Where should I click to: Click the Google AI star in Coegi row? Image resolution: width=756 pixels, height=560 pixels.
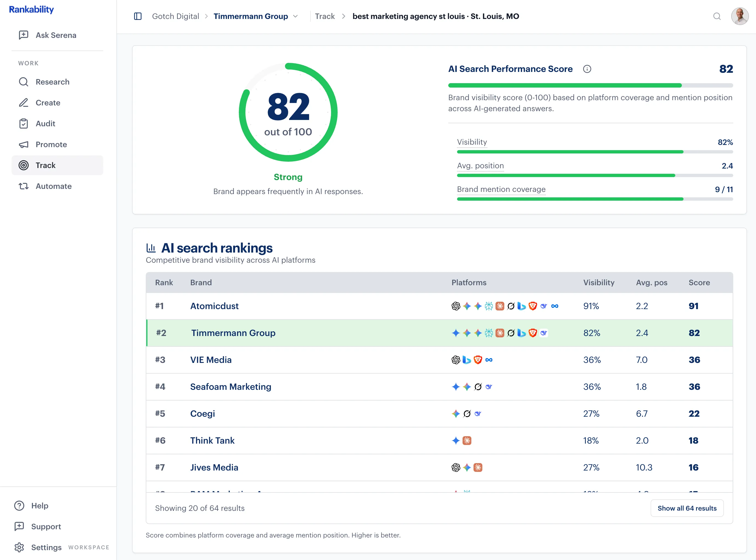456,414
